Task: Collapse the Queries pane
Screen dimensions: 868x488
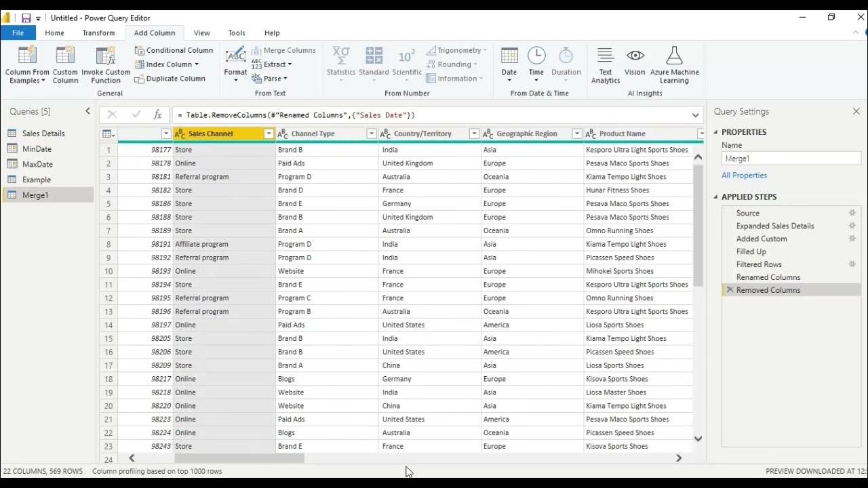Action: pyautogui.click(x=87, y=111)
